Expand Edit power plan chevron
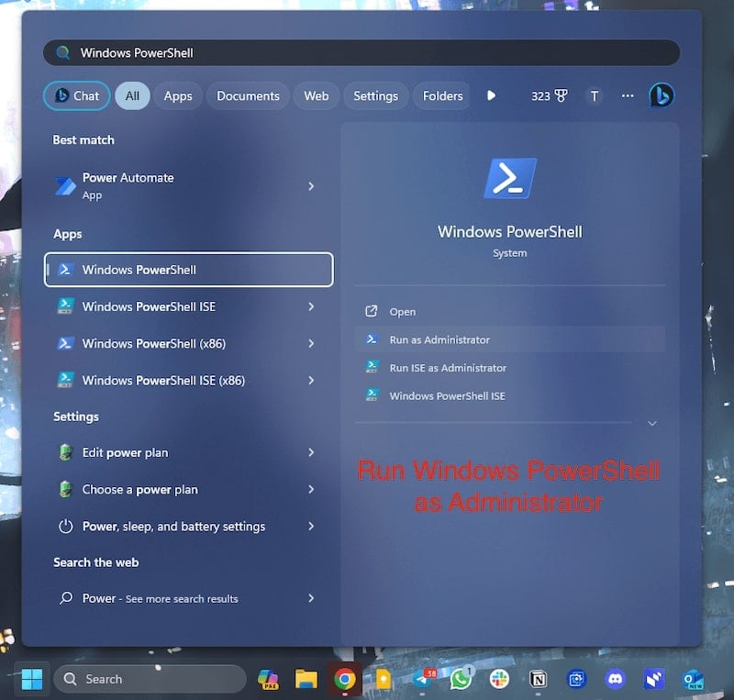The height and width of the screenshot is (700, 734). coord(311,452)
